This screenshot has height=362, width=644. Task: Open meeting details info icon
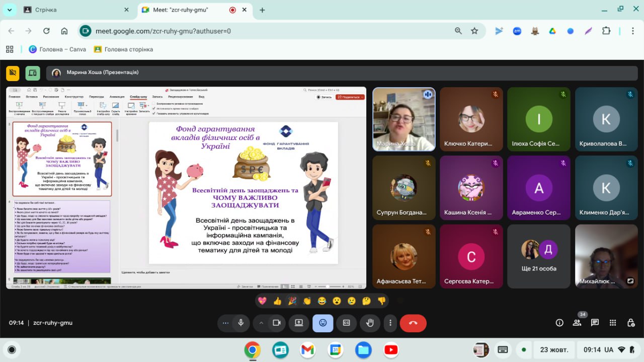tap(559, 323)
